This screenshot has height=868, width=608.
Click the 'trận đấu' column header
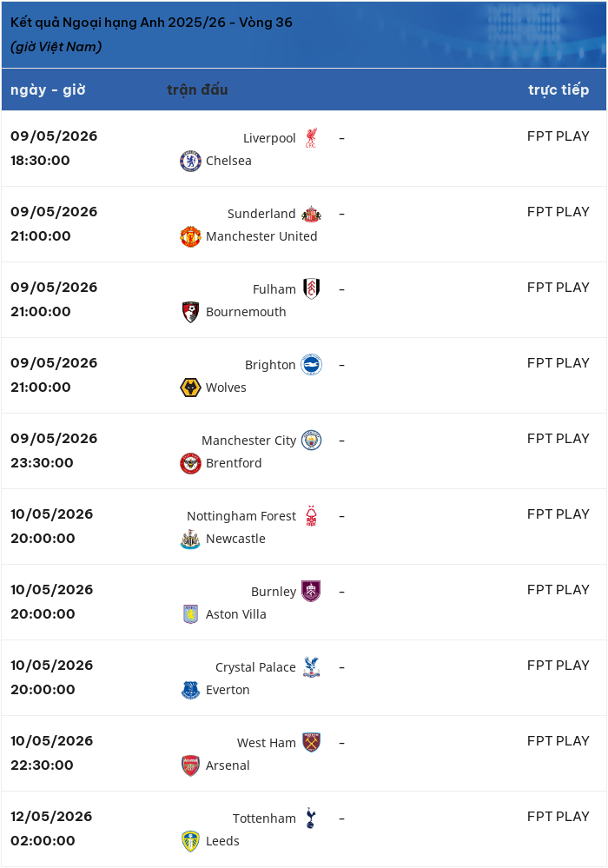pos(197,89)
